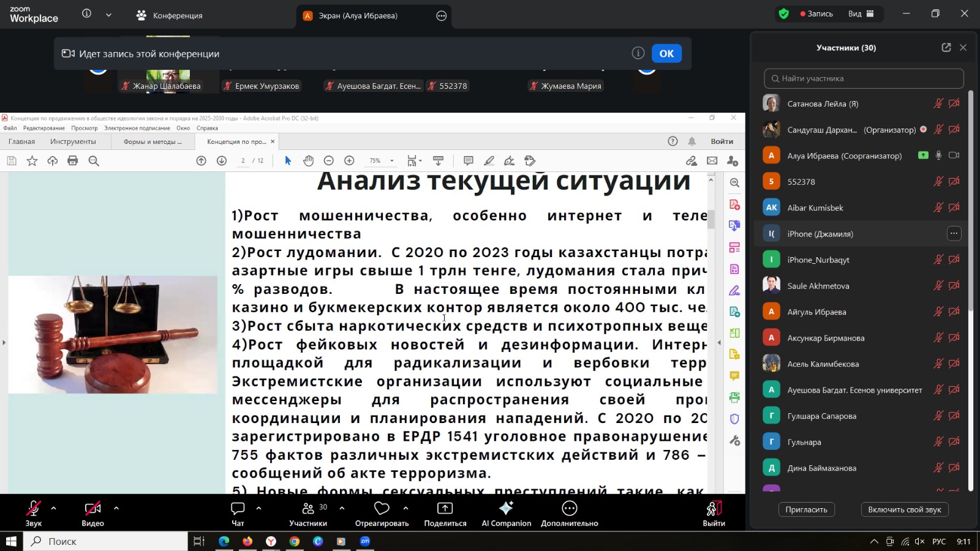This screenshot has height=551, width=980.
Task: Switch to the Экран (Алуа Ибраева) tab
Action: point(358,15)
